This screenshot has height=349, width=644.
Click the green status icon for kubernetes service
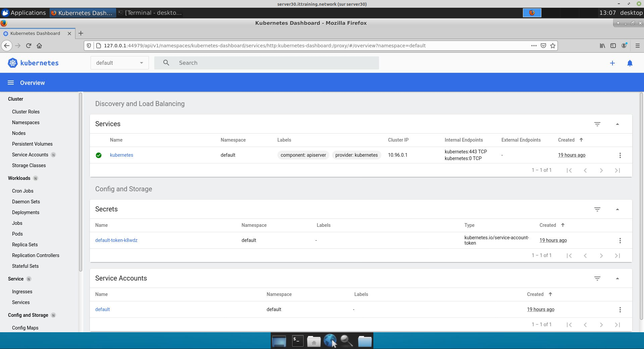pyautogui.click(x=99, y=155)
